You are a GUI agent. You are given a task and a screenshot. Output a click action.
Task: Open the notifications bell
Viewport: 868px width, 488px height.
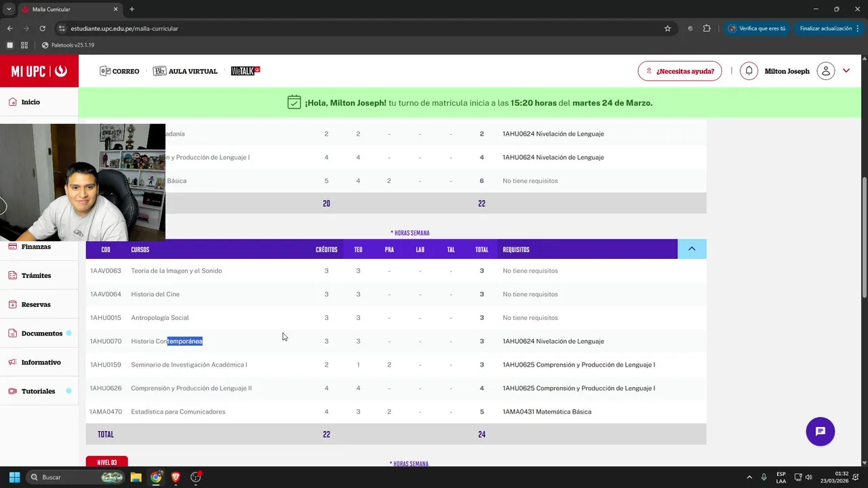[749, 71]
